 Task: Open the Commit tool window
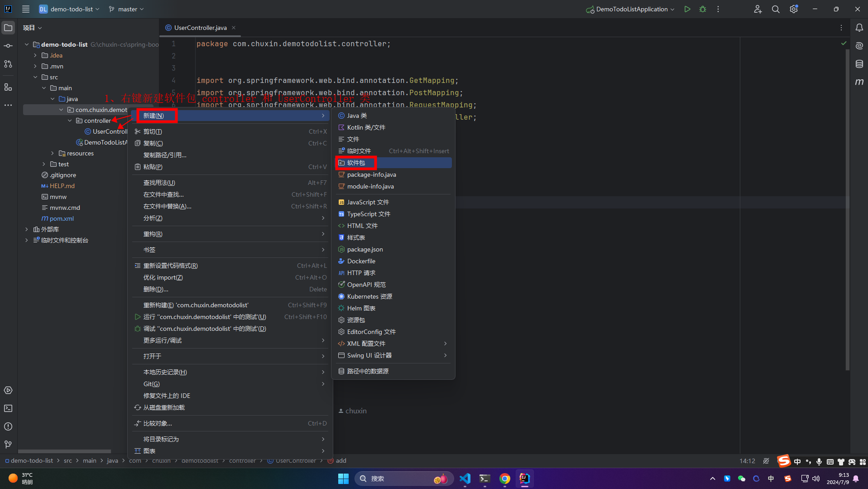(8, 46)
